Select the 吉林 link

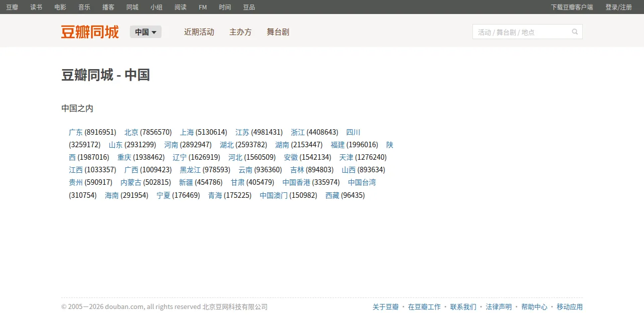pos(297,170)
